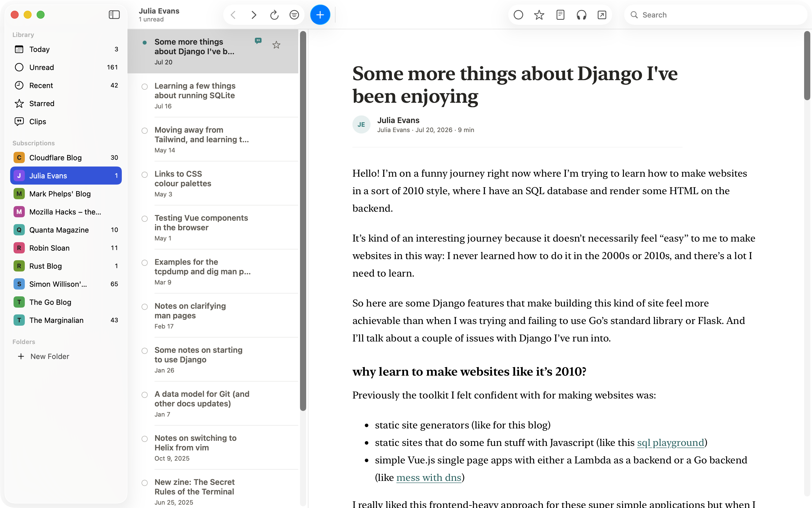Refresh the Julia Evans feed
Viewport: 812px width, 508px height.
coord(274,15)
